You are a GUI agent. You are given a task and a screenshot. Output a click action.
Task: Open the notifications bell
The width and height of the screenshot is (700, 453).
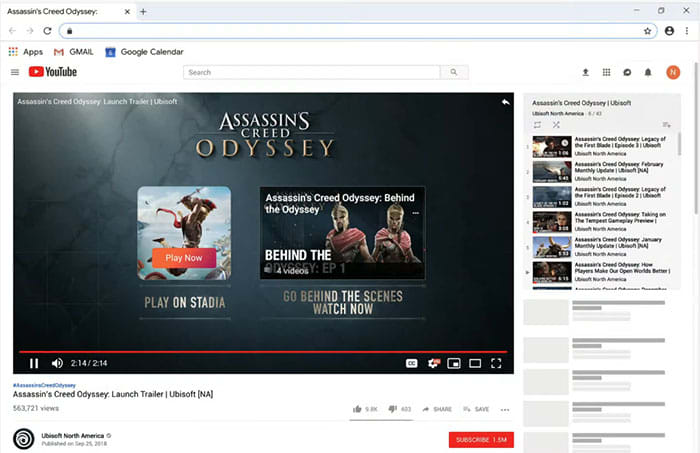[648, 72]
